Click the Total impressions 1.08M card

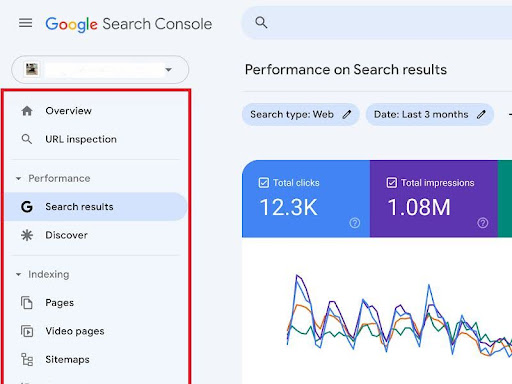click(434, 199)
